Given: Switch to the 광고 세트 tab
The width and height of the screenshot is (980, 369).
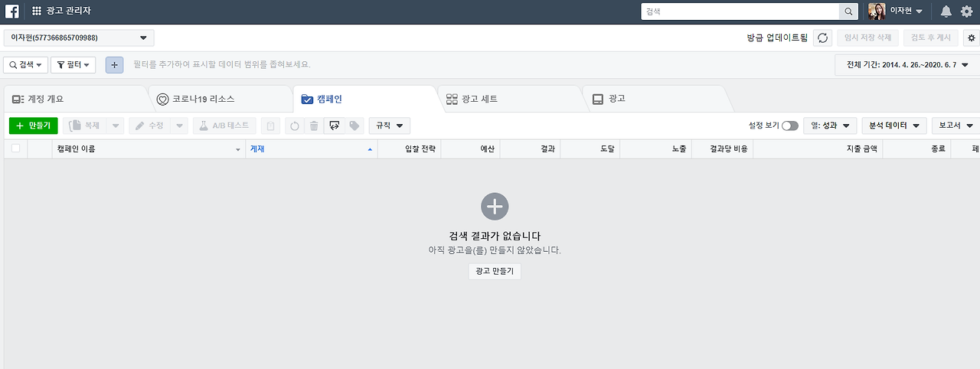Looking at the screenshot, I should tap(509, 100).
